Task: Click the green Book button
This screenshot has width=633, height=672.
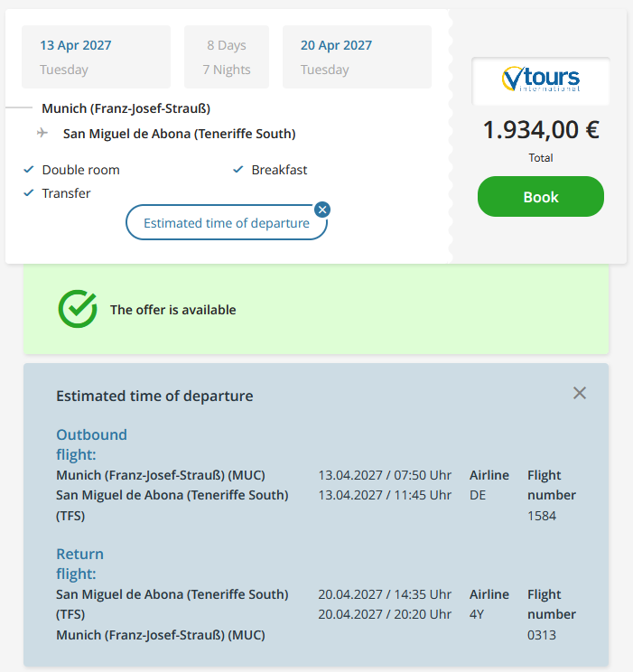Action: tap(540, 197)
